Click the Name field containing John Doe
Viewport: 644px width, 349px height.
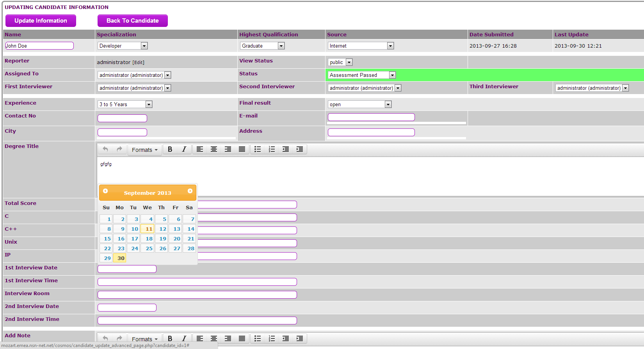[39, 46]
